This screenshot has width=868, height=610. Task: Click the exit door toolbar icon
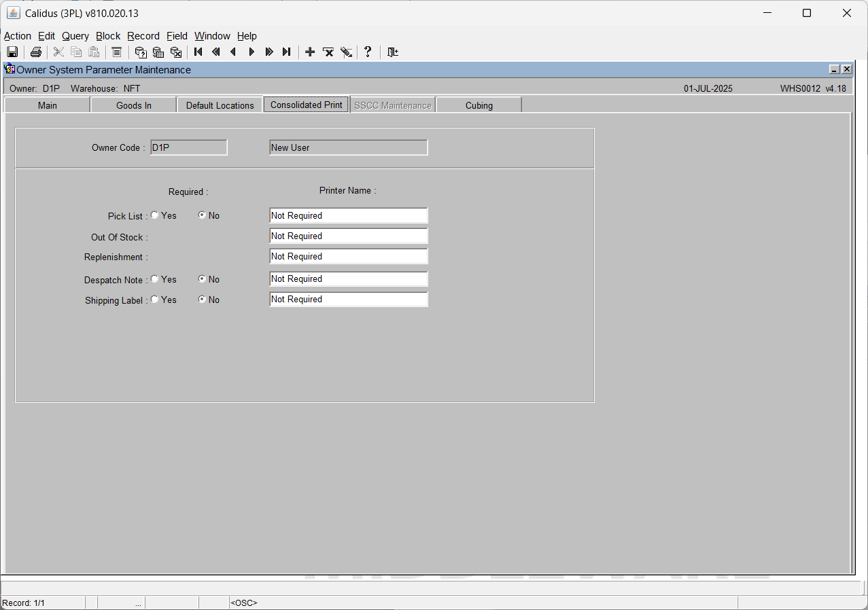click(x=392, y=52)
